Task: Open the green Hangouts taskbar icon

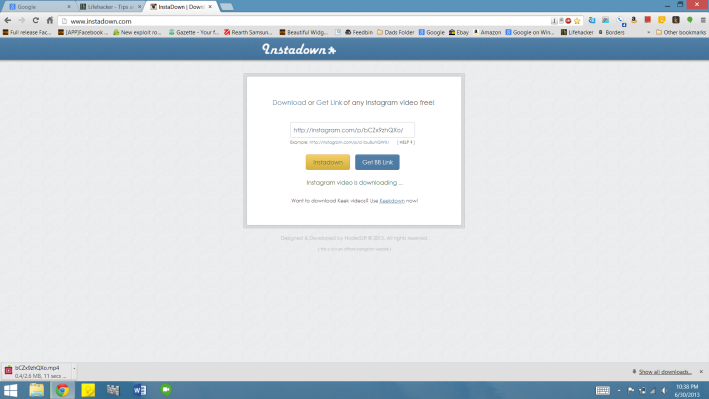Action: tap(166, 390)
